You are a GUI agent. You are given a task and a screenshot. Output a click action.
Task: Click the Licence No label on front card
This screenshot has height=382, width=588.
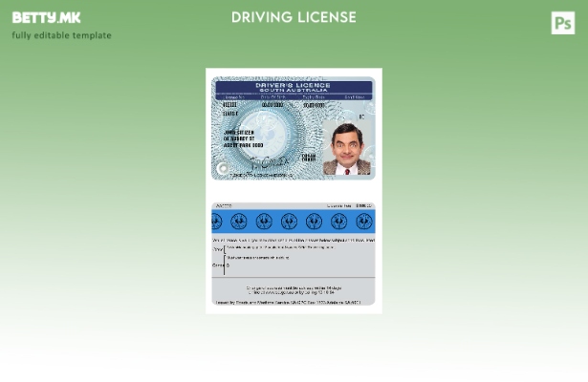(232, 97)
